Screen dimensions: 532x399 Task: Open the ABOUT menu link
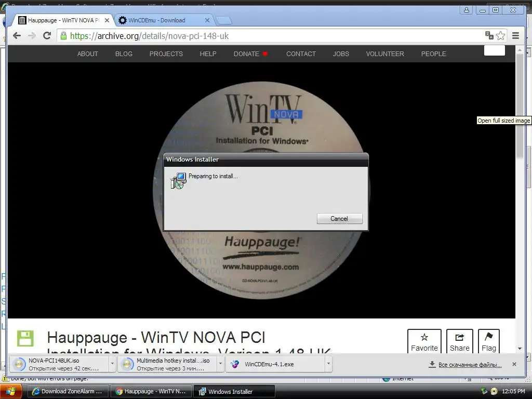click(x=87, y=54)
